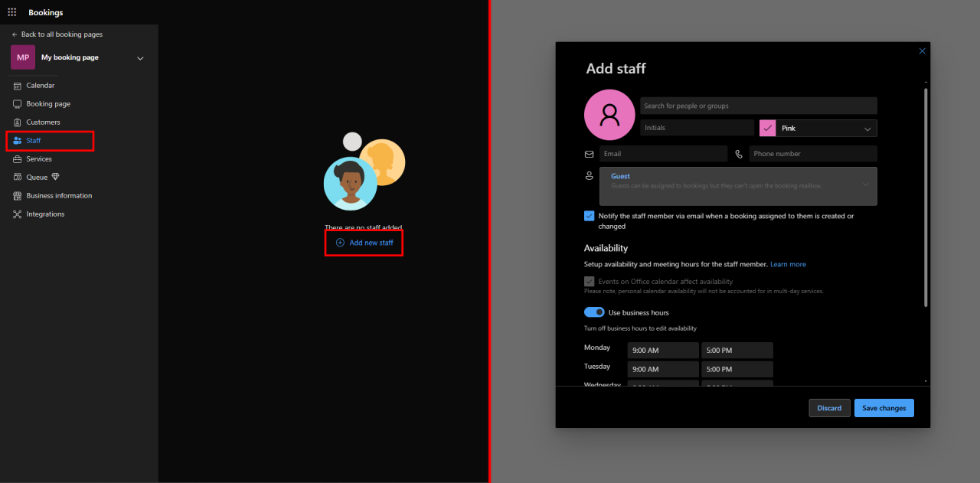Viewport: 980px width, 483px height.
Task: Click the Discard button
Action: 829,408
